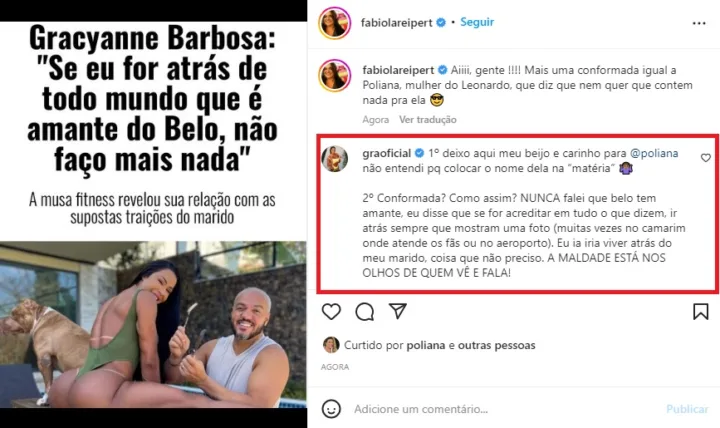
Task: Save the post with the bookmark icon
Action: (x=701, y=312)
